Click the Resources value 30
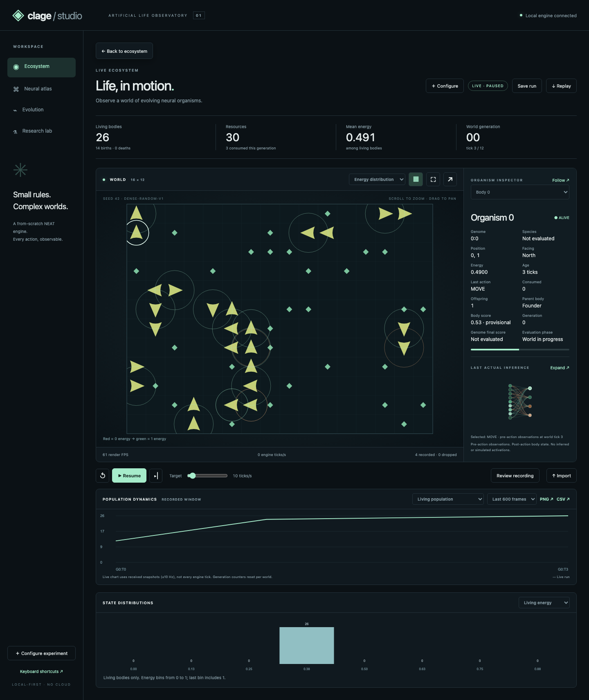The width and height of the screenshot is (589, 700). pyautogui.click(x=232, y=138)
